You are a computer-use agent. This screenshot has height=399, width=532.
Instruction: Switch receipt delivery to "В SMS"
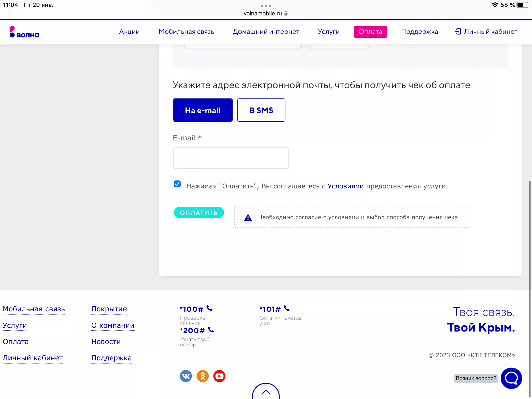(261, 110)
